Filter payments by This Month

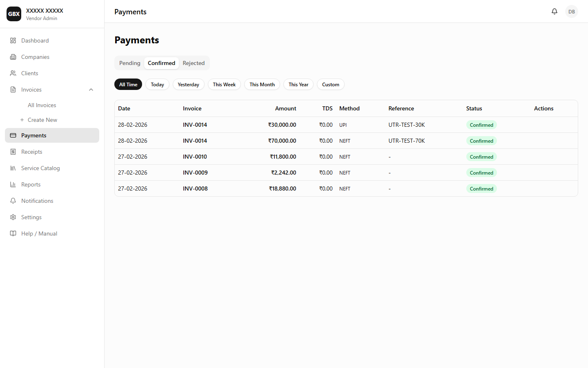[x=262, y=84]
